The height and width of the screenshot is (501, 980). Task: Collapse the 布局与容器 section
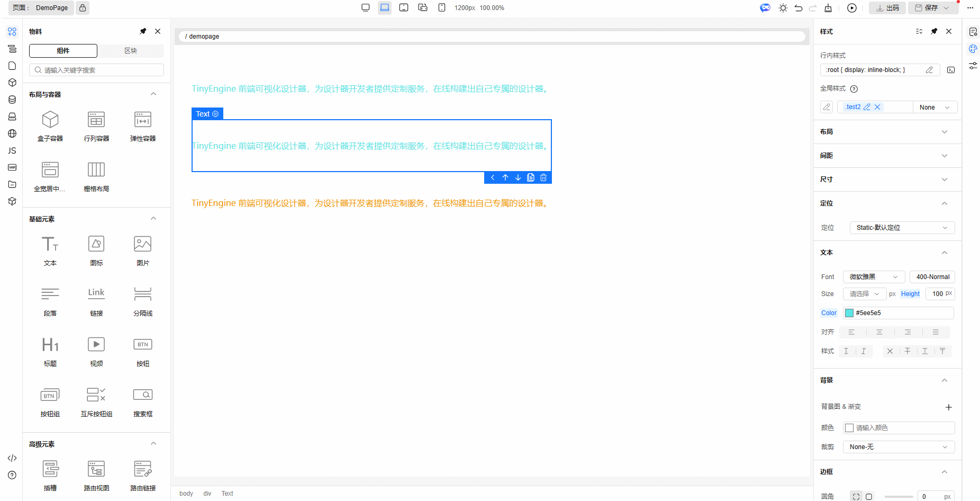pos(153,94)
